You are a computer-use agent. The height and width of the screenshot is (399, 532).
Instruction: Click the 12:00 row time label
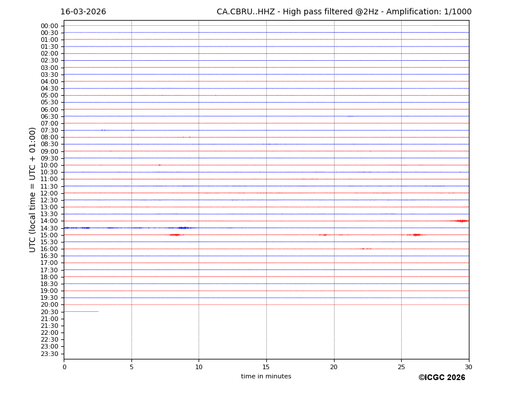[x=49, y=193]
